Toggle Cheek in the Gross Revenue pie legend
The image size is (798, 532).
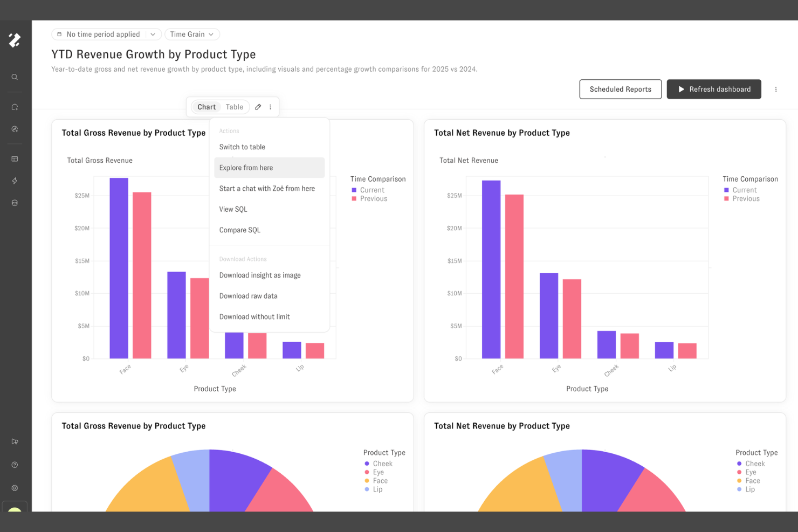[379, 464]
